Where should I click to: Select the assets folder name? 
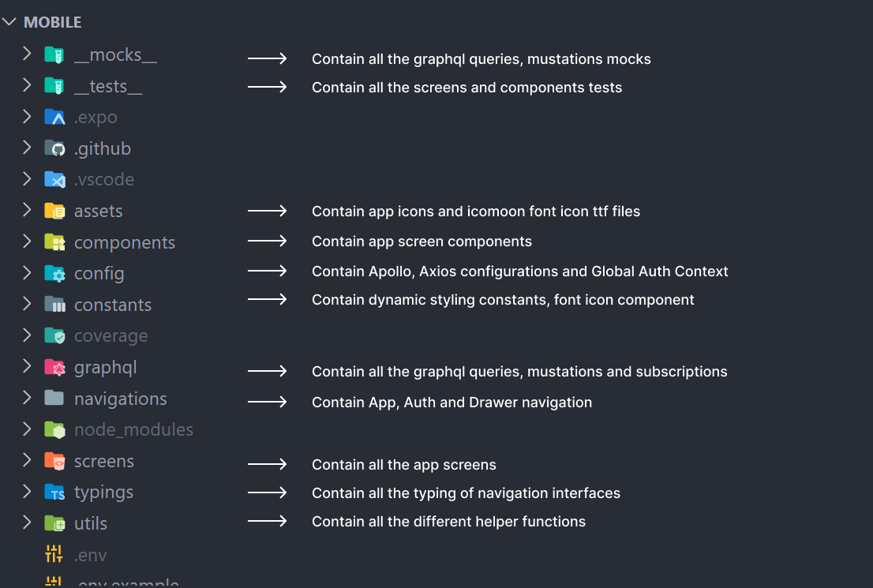pos(99,212)
